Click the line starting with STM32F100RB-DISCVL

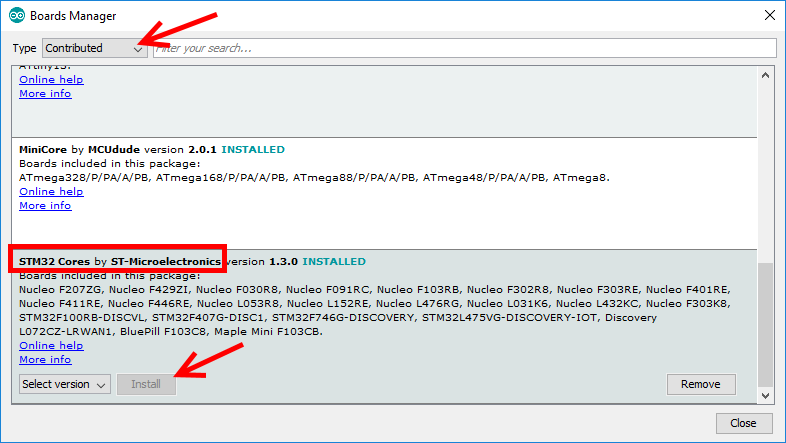click(x=338, y=318)
